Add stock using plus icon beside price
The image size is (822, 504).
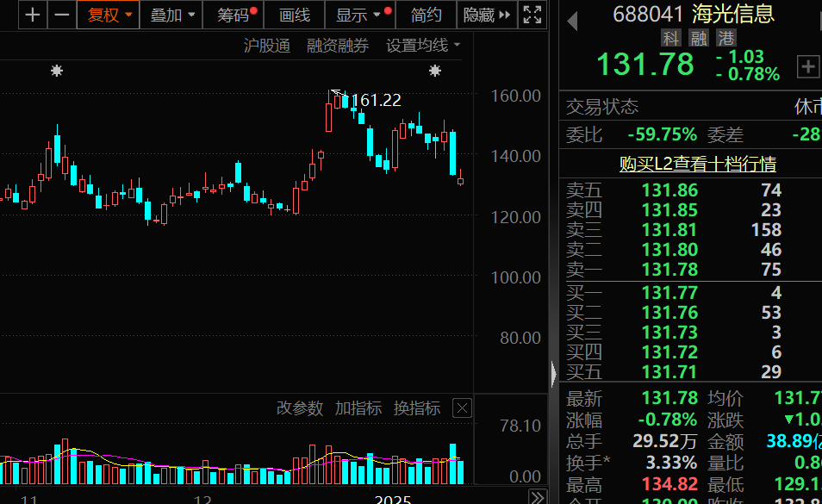(x=808, y=66)
